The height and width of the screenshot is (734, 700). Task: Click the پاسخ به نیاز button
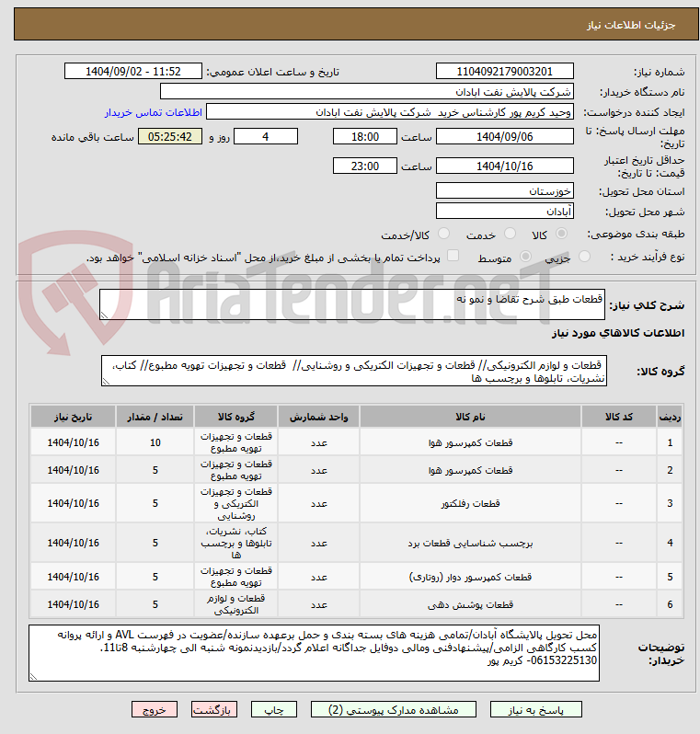(x=535, y=710)
